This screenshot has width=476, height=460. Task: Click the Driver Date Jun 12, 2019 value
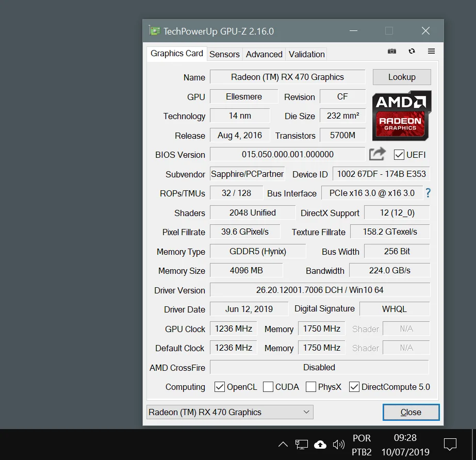(249, 309)
